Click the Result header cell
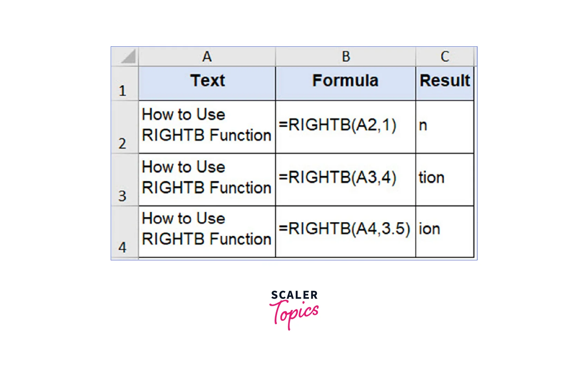This screenshot has width=588, height=366. (445, 83)
